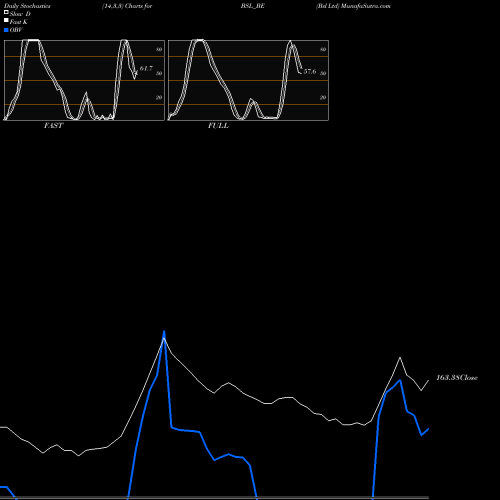This screenshot has width=500, height=500.
Task: Click the '(Bsl Ltd) MunafaSutra.com' text
Action: [x=353, y=6]
